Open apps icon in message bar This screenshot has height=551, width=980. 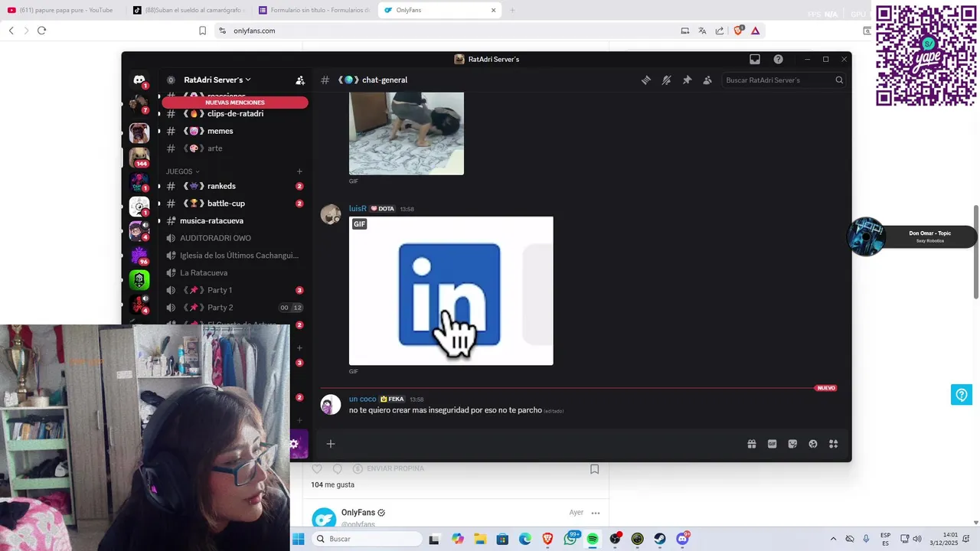click(x=834, y=444)
